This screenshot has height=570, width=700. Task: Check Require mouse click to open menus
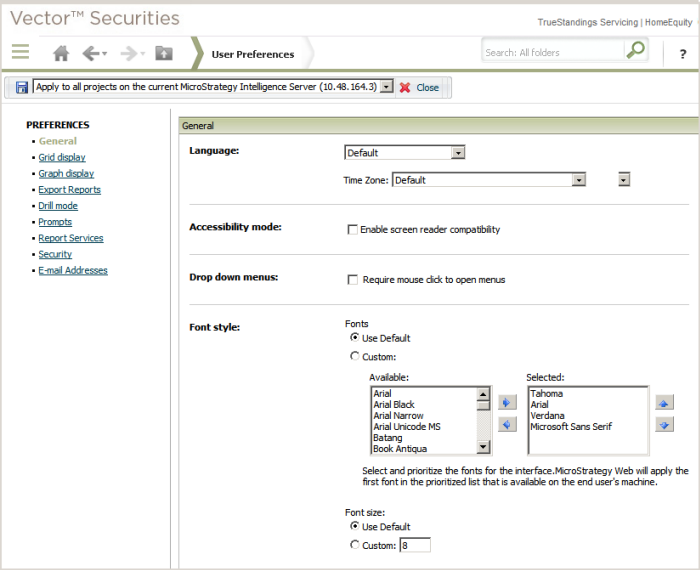point(352,279)
